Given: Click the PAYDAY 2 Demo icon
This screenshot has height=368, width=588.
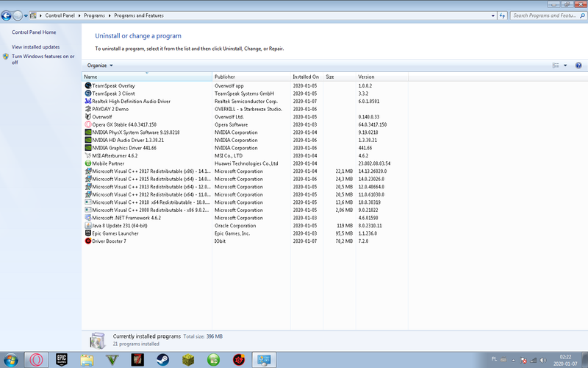Looking at the screenshot, I should (88, 109).
